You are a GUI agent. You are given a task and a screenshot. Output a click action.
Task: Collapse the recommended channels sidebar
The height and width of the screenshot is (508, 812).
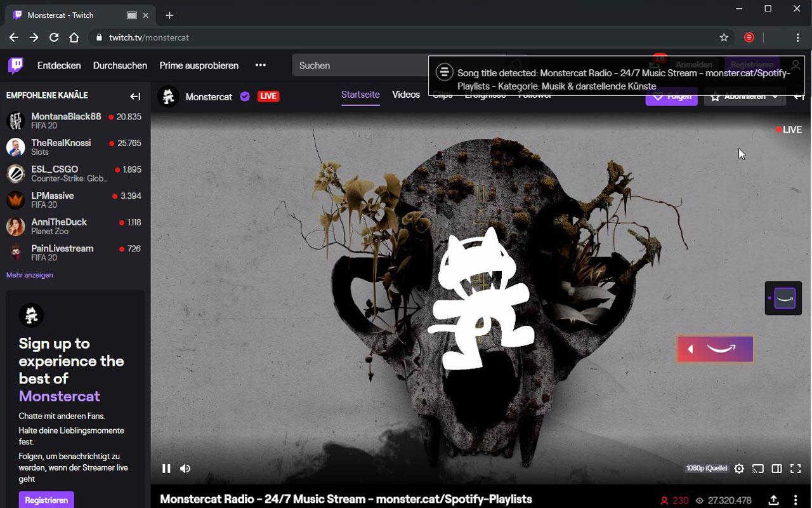(x=135, y=96)
